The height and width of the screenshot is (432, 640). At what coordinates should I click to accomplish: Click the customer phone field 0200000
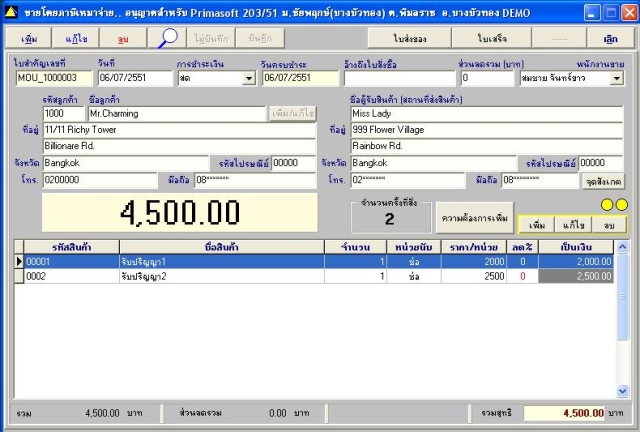click(100, 180)
